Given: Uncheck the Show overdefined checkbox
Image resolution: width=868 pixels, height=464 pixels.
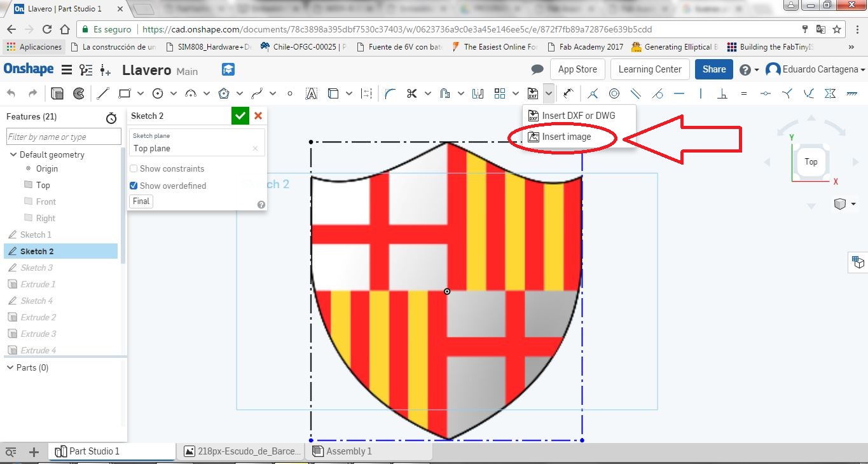Looking at the screenshot, I should click(134, 186).
